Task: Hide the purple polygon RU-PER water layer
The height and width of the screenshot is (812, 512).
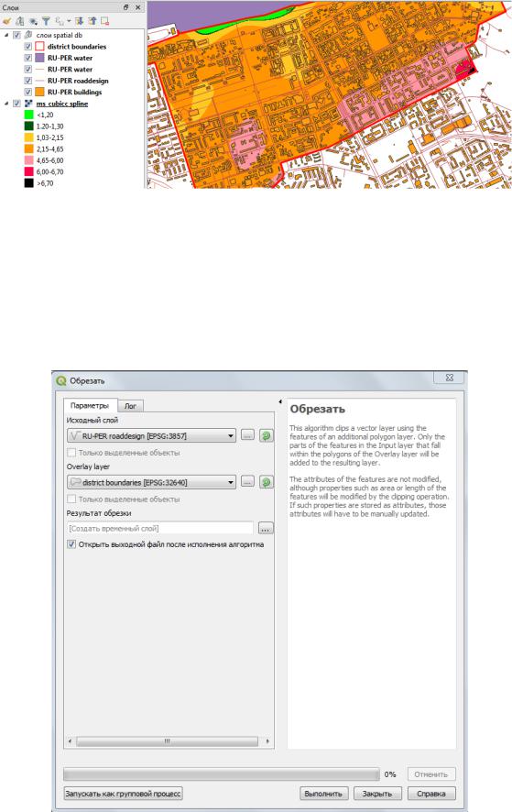Action: coord(28,58)
